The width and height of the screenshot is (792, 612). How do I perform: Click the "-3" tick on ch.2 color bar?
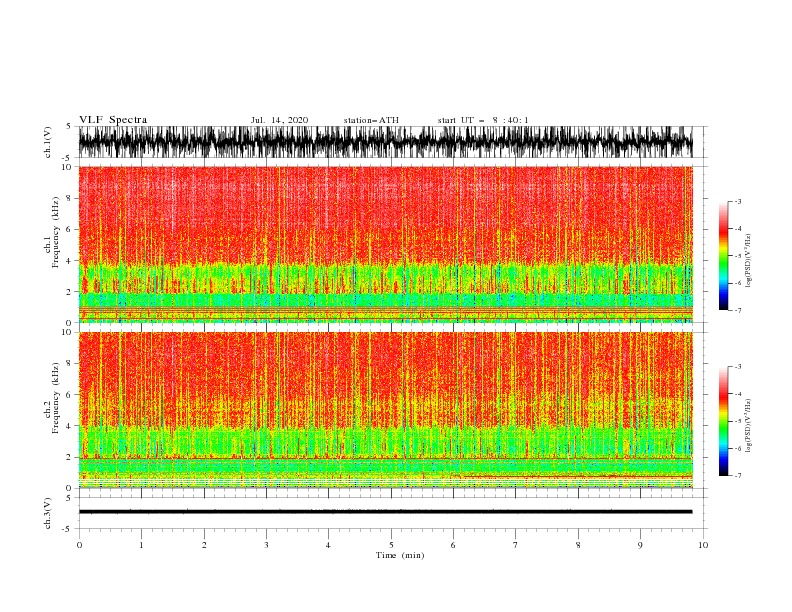738,367
